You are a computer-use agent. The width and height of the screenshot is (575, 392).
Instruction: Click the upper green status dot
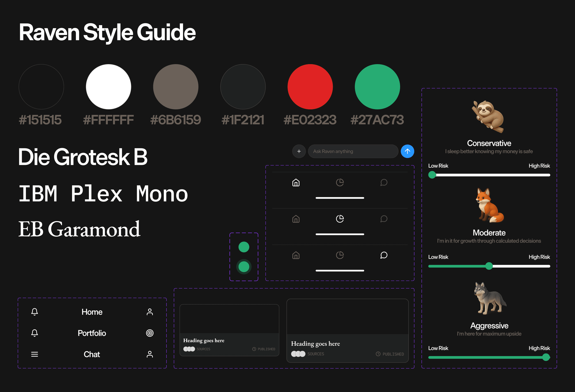(x=244, y=247)
